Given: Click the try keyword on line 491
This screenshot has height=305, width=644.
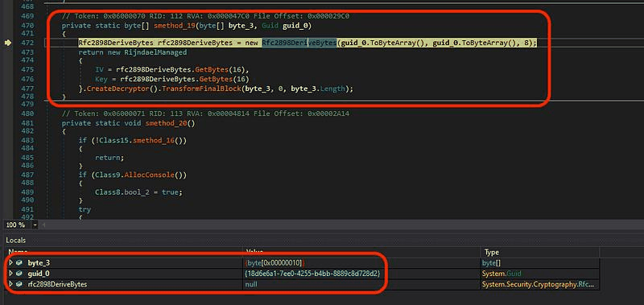Looking at the screenshot, I should [x=85, y=209].
